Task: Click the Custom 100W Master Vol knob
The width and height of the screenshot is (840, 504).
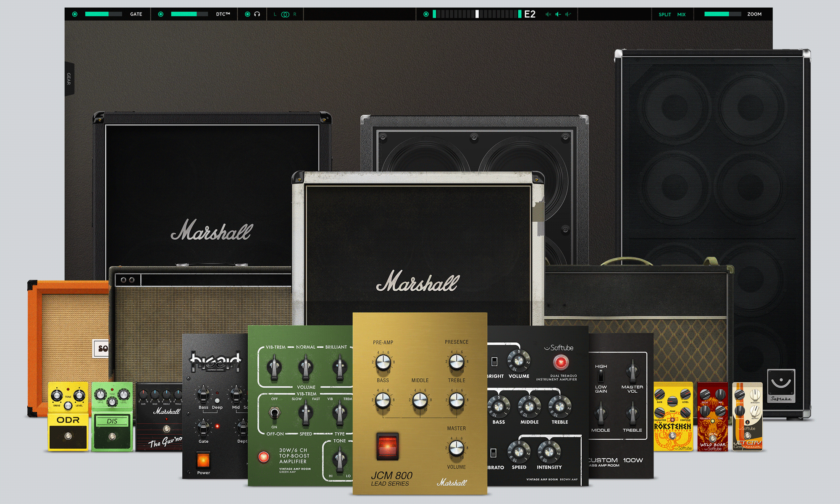Action: (632, 371)
